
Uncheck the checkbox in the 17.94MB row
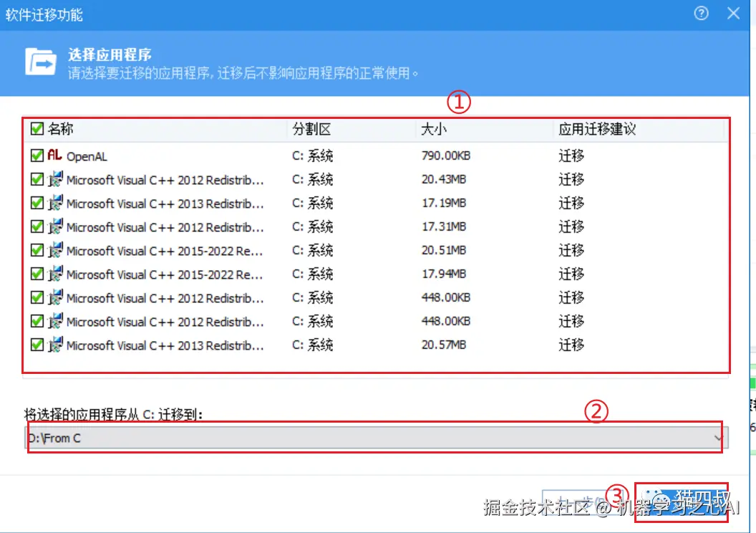point(37,274)
